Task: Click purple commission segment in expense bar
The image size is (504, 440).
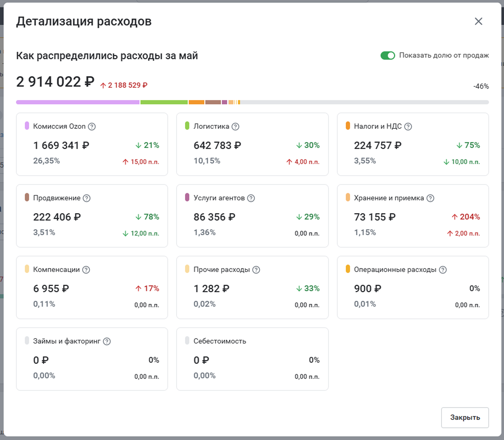Action: [x=78, y=102]
